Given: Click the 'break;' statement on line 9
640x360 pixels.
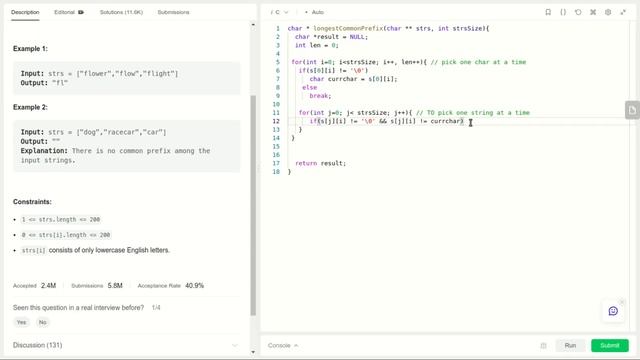Looking at the screenshot, I should [320, 96].
